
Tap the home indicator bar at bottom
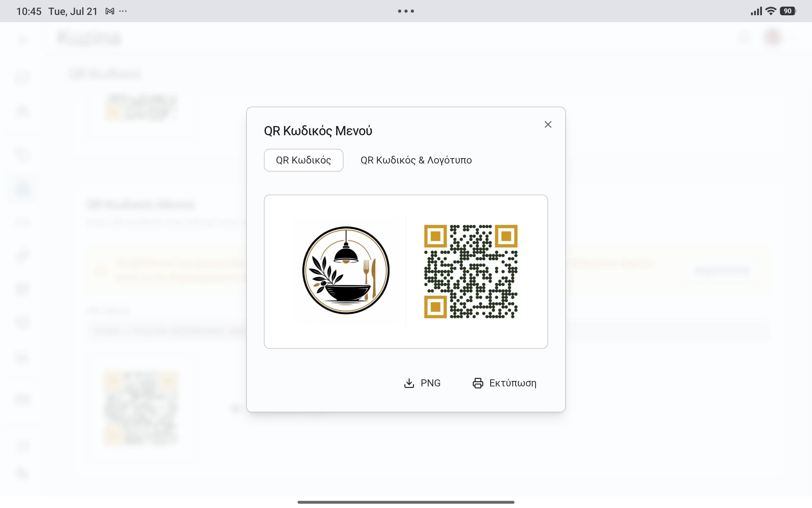point(406,502)
